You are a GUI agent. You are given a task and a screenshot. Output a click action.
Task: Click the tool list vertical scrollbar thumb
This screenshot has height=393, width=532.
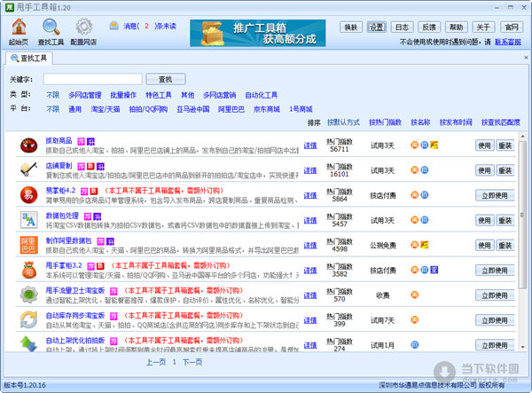click(x=522, y=215)
